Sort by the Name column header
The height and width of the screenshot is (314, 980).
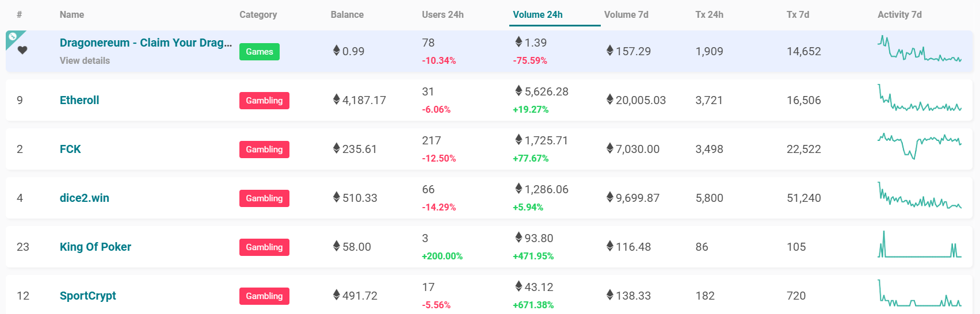coord(72,14)
